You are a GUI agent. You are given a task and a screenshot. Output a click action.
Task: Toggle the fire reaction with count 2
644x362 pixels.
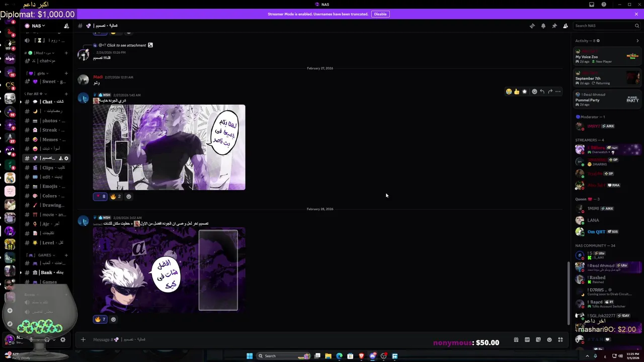(x=116, y=197)
